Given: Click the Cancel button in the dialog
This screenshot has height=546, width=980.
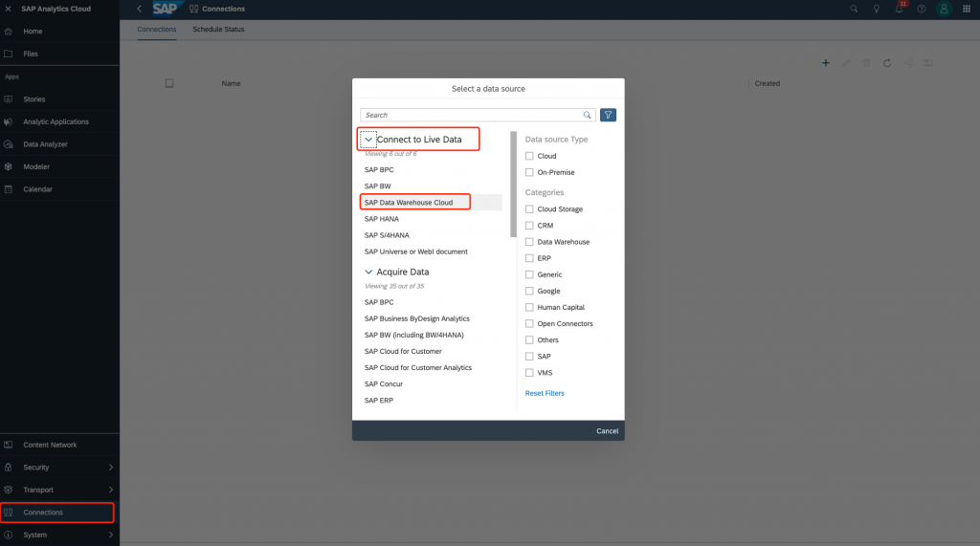Looking at the screenshot, I should [x=607, y=431].
